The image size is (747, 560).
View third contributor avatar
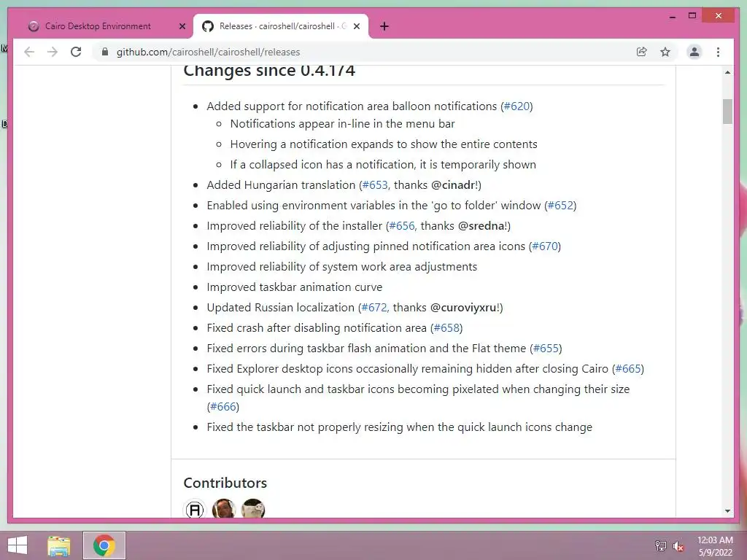pos(253,508)
